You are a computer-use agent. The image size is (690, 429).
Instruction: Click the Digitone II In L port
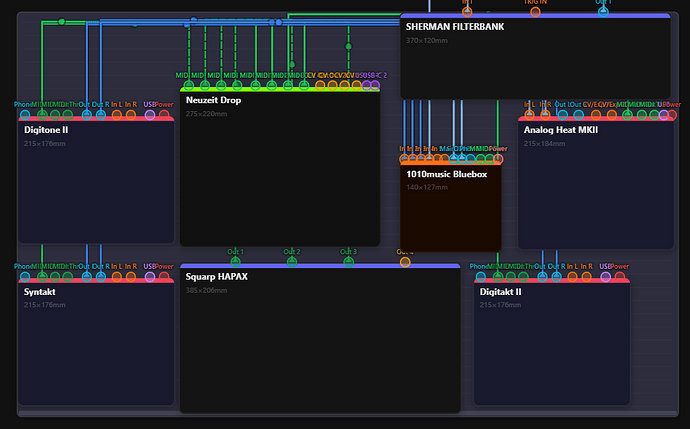pyautogui.click(x=117, y=115)
